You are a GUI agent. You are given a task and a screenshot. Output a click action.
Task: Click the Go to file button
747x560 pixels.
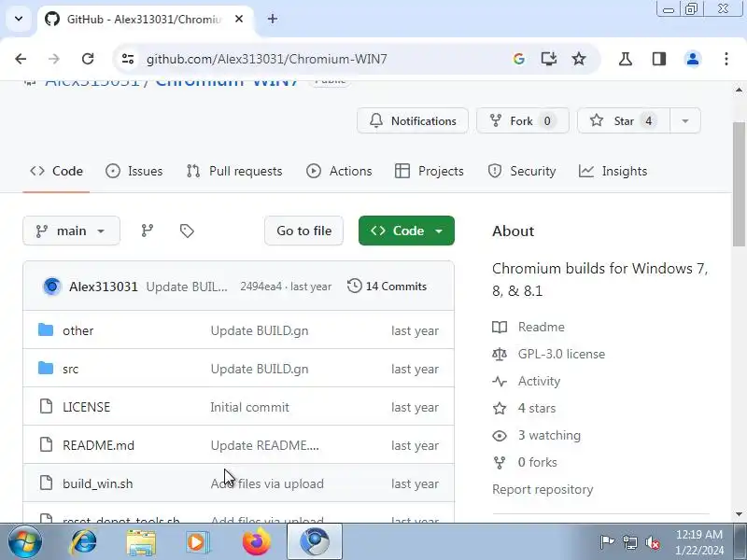point(304,231)
